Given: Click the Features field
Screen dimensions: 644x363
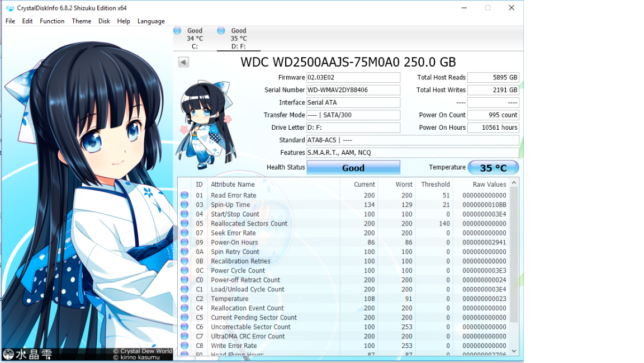Looking at the screenshot, I should 413,153.
